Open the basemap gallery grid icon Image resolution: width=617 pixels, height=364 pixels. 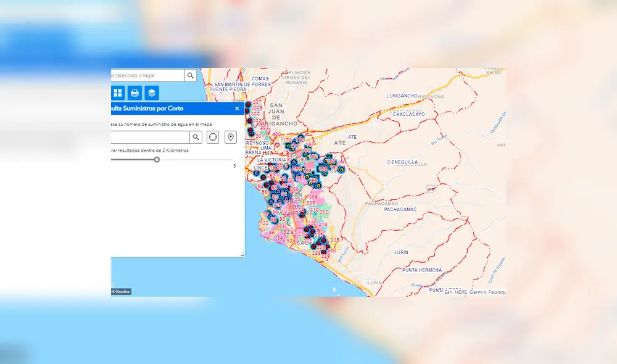pos(118,93)
